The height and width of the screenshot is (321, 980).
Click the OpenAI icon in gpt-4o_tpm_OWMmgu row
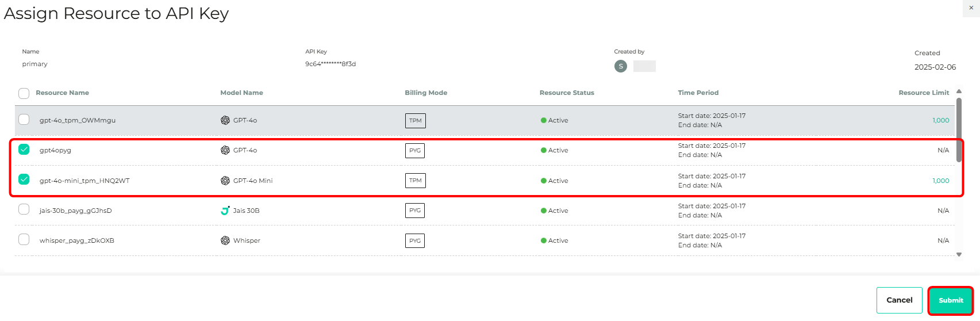225,120
